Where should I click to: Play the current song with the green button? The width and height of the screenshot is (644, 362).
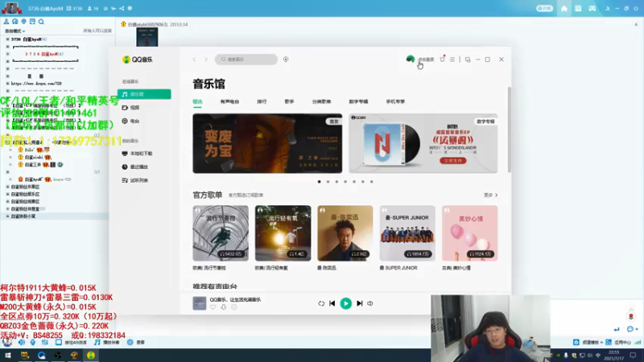tap(346, 303)
